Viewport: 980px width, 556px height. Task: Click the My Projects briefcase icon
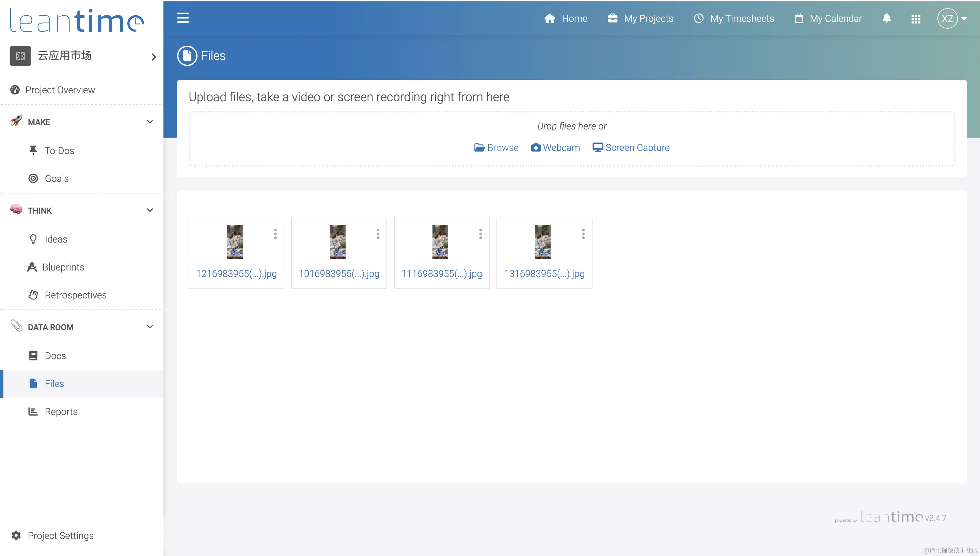(613, 18)
